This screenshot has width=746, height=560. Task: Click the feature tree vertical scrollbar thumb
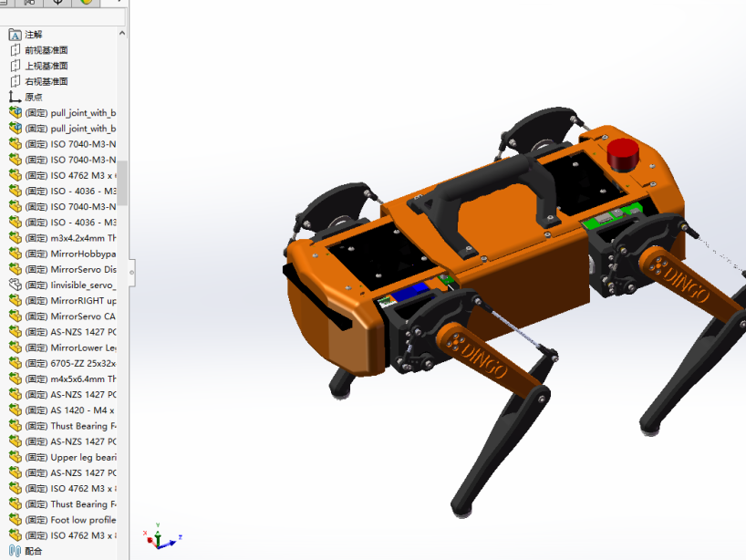click(x=123, y=182)
